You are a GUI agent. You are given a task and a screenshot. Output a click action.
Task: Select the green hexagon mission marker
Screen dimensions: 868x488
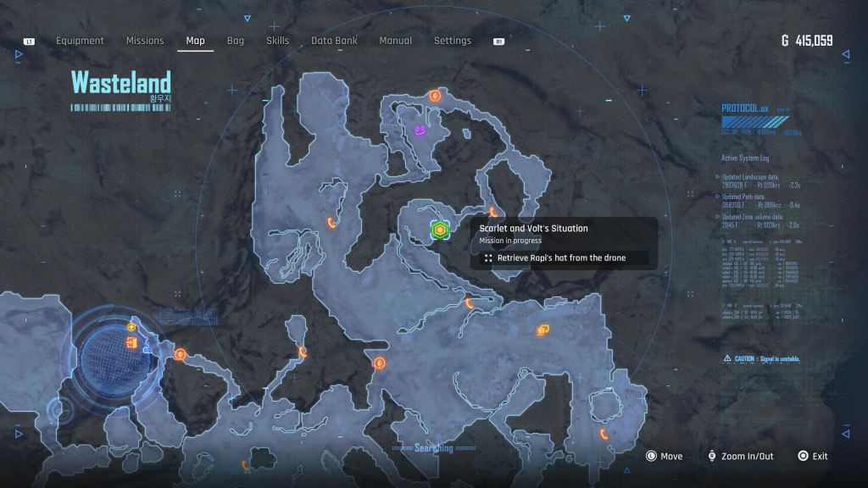click(439, 230)
